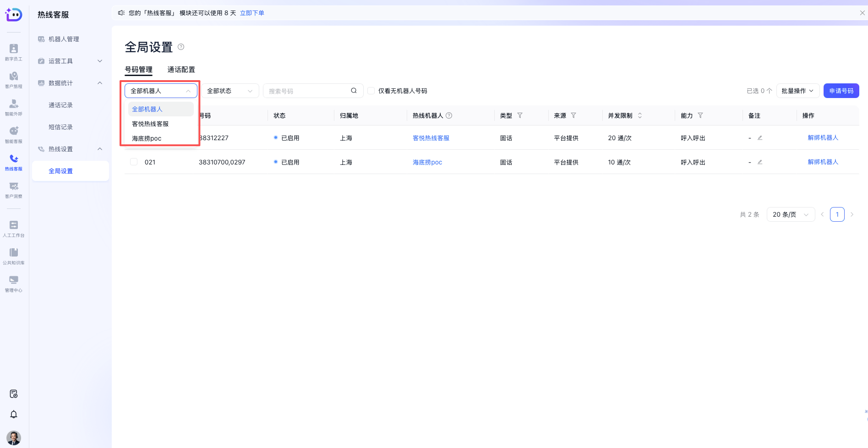The width and height of the screenshot is (868, 448).
Task: Open the 智能外呼 sidebar icon
Action: point(14,107)
